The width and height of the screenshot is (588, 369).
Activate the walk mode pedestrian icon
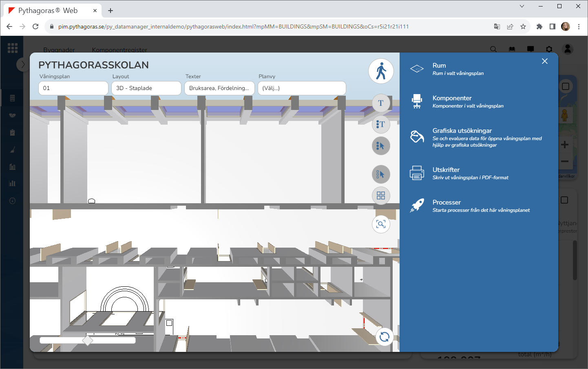coord(381,71)
